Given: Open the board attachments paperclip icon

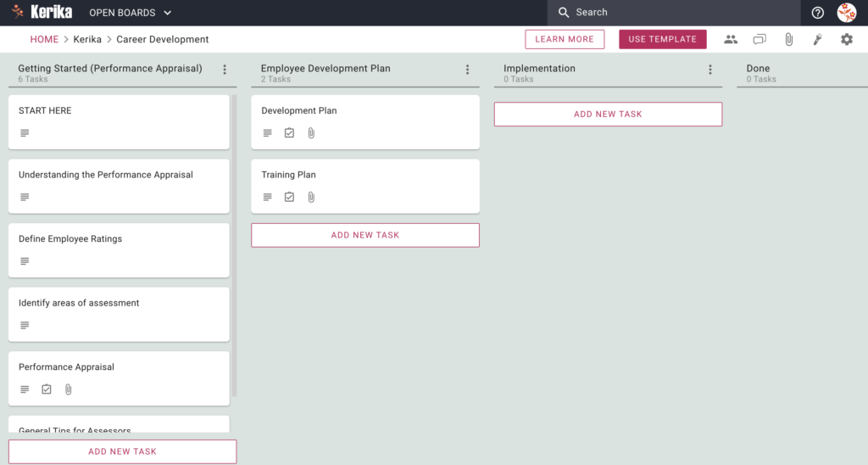Looking at the screenshot, I should 789,39.
